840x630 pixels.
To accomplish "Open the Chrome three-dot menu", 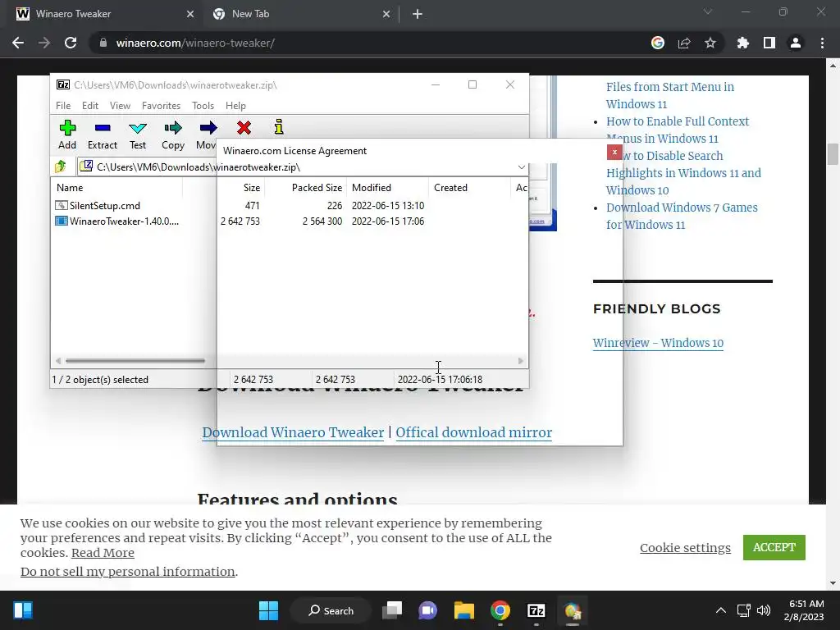I will pyautogui.click(x=822, y=43).
